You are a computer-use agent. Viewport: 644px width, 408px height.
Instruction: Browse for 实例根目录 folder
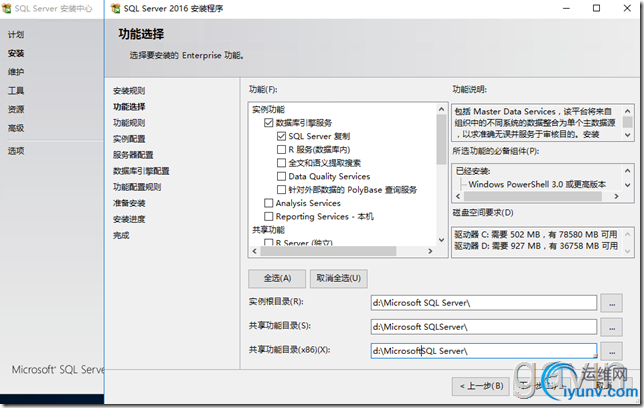click(612, 303)
